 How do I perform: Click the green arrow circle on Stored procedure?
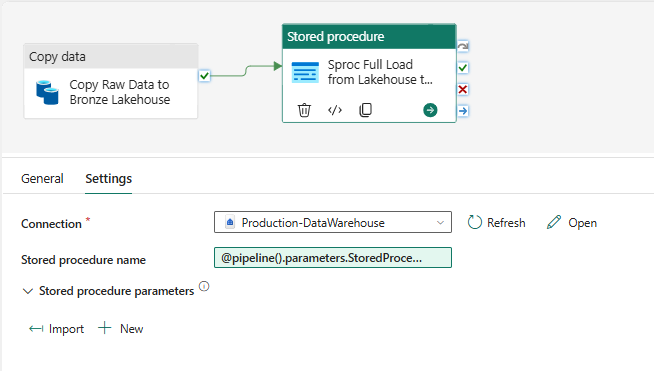(430, 110)
